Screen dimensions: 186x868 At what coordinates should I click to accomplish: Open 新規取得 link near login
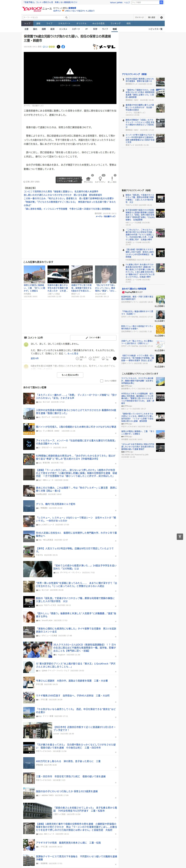pyautogui.click(x=72, y=8)
